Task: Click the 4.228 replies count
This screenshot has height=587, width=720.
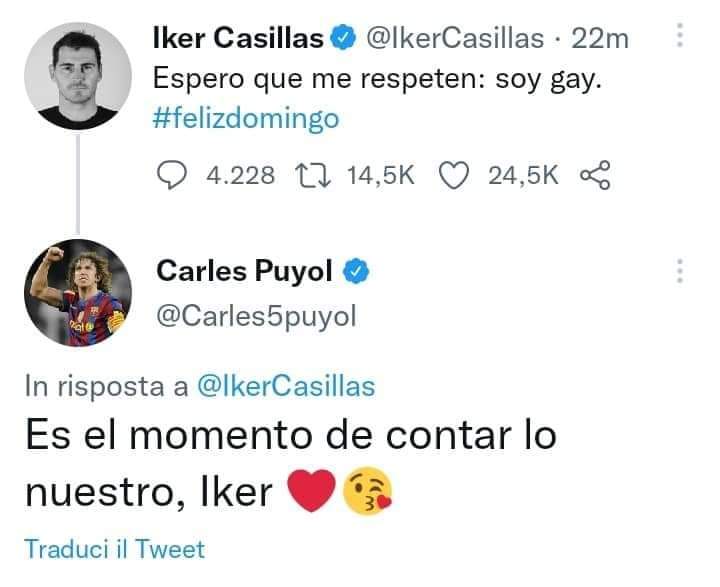Action: tap(239, 176)
